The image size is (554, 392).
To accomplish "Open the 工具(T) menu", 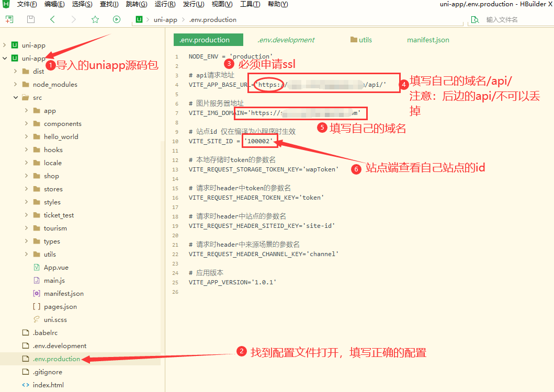I will (x=250, y=4).
